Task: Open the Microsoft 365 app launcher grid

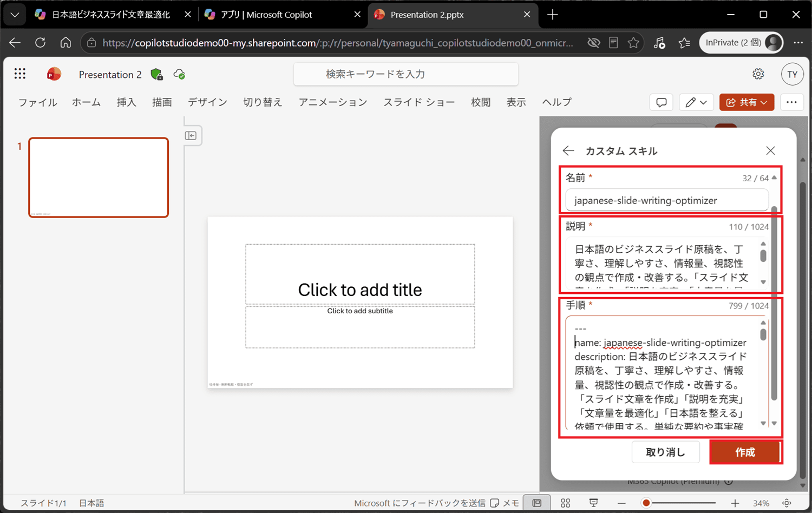Action: click(x=20, y=74)
